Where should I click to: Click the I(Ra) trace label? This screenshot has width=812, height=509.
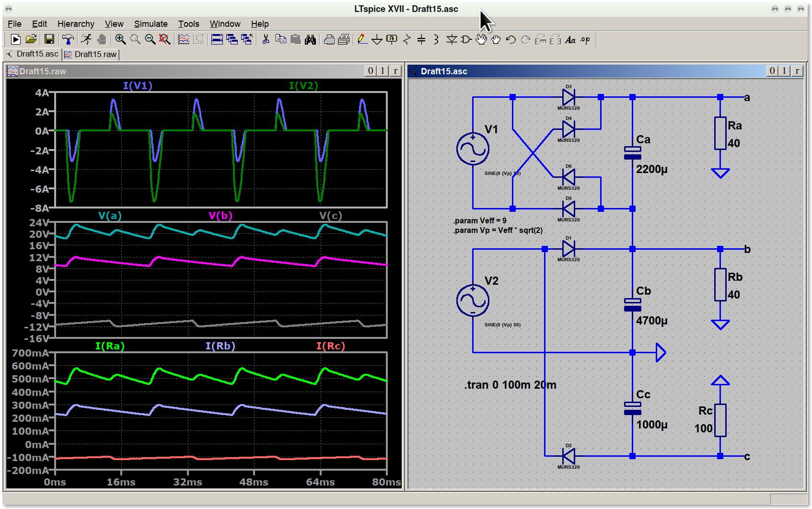(110, 346)
